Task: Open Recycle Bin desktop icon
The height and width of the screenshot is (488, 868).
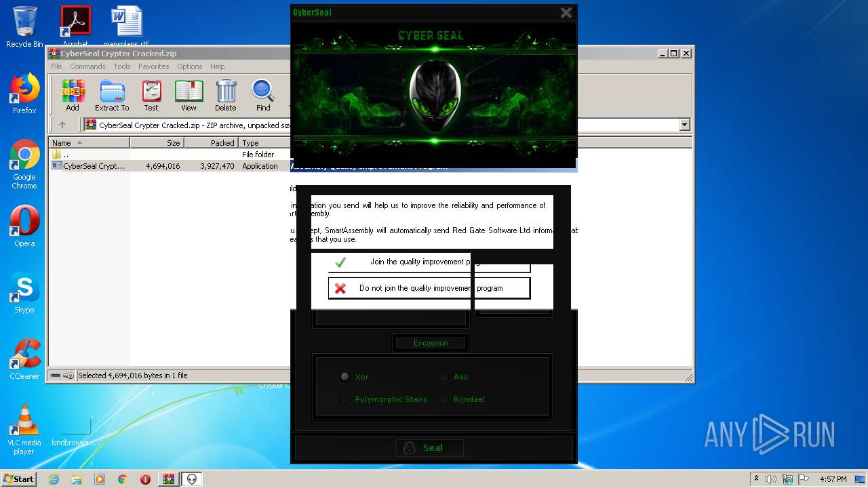Action: tap(24, 27)
